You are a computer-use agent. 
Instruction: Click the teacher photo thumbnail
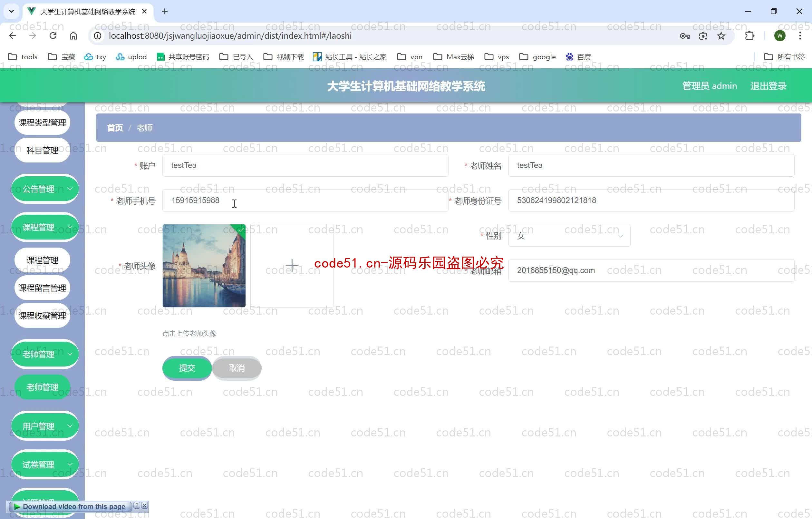pos(204,265)
